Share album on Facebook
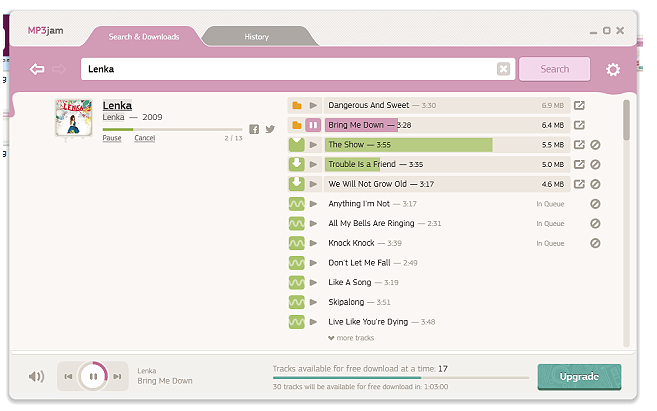This screenshot has height=411, width=657. point(254,129)
